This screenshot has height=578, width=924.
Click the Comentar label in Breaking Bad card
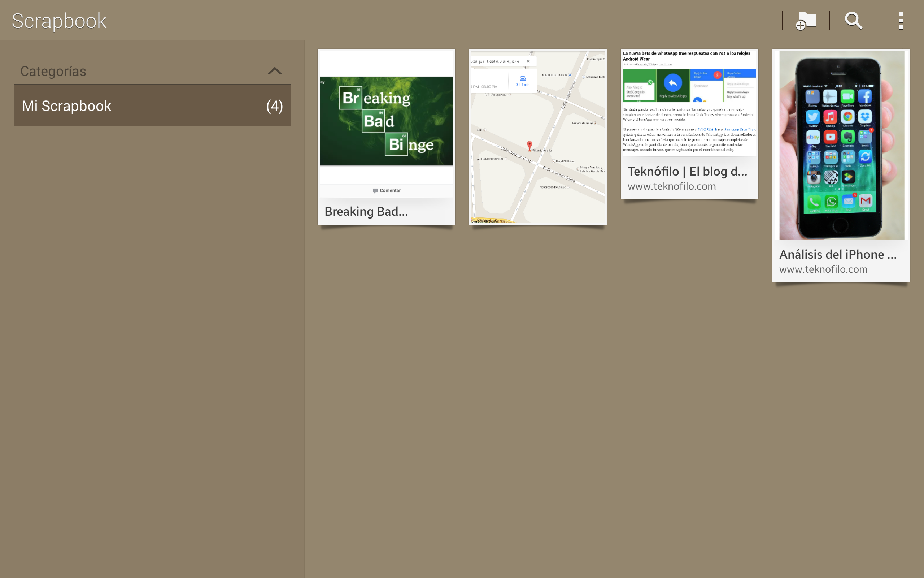tap(387, 190)
